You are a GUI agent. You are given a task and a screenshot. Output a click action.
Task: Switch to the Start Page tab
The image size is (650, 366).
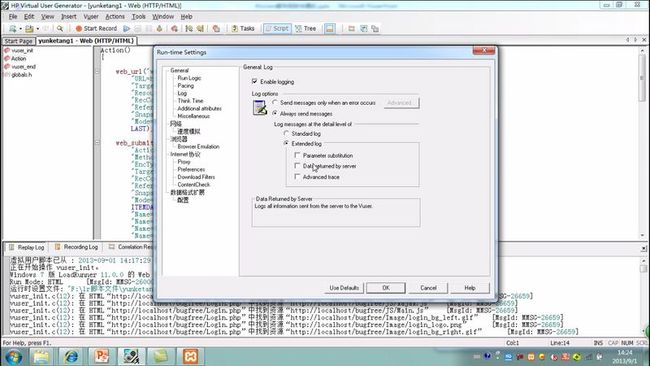tap(18, 41)
